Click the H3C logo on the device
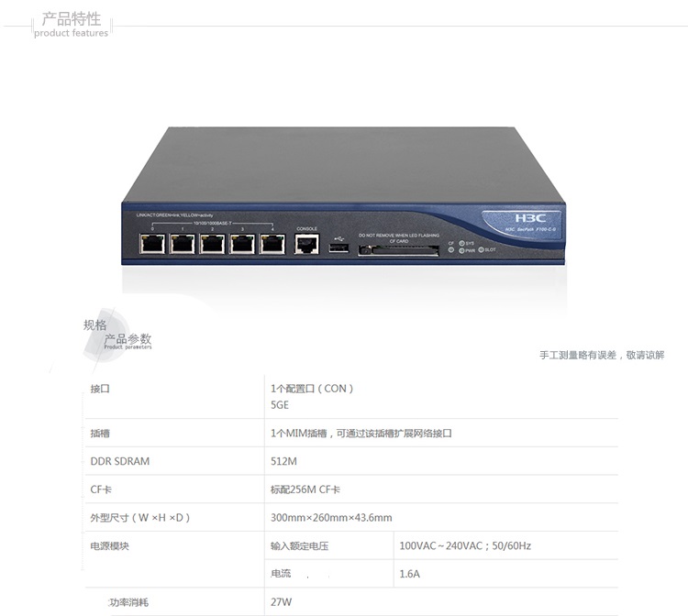 [x=530, y=218]
